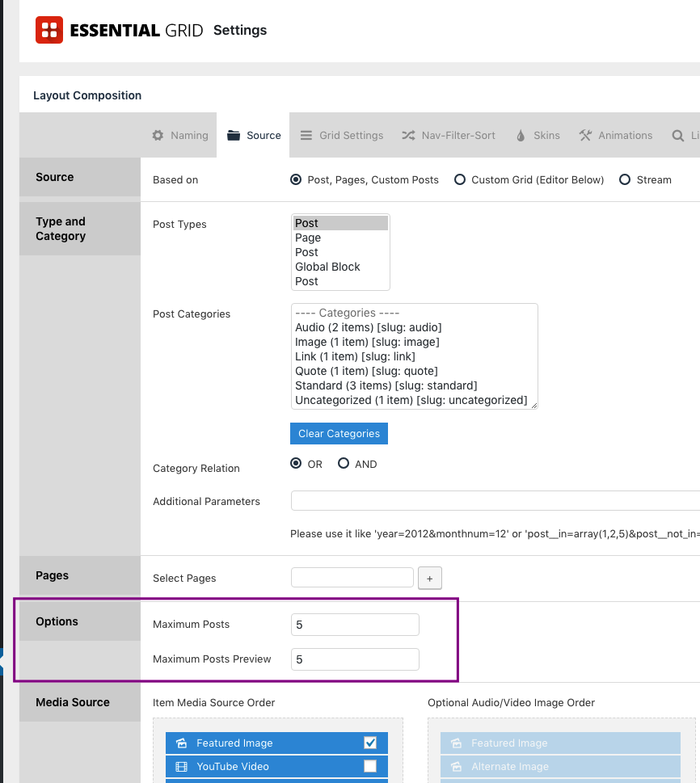Click the Naming tab gear icon

pos(158,135)
